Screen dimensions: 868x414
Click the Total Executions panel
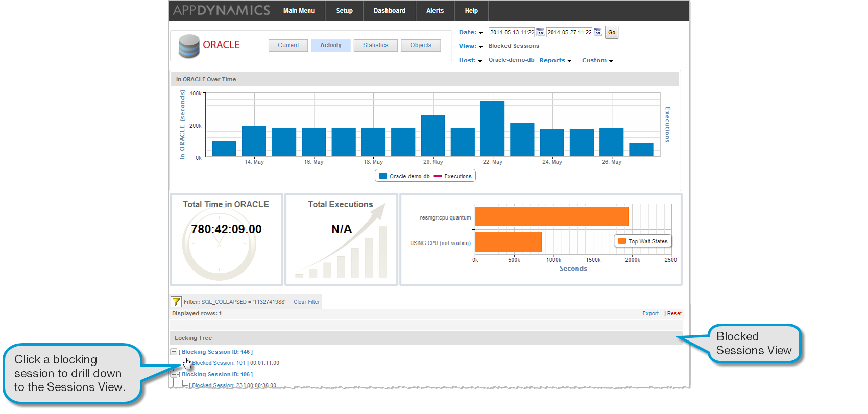tap(341, 239)
